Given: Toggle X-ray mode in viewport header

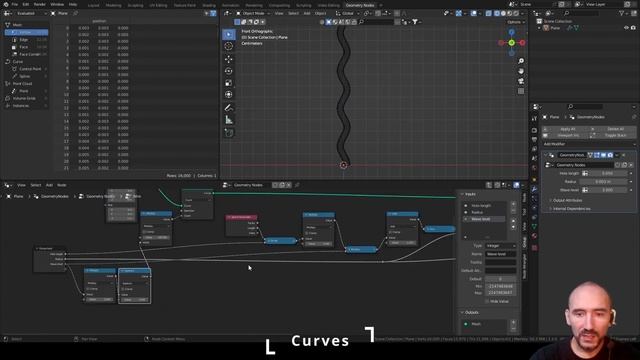Looking at the screenshot, I should click(489, 13).
